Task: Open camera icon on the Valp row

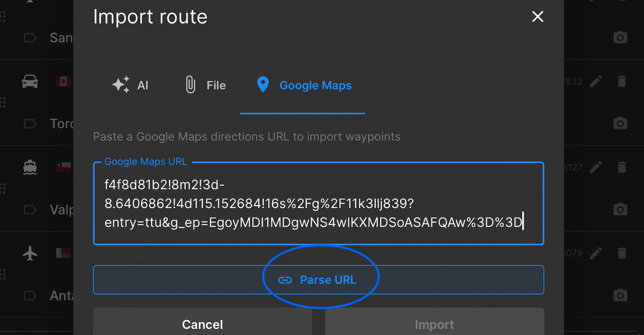Action: click(620, 209)
